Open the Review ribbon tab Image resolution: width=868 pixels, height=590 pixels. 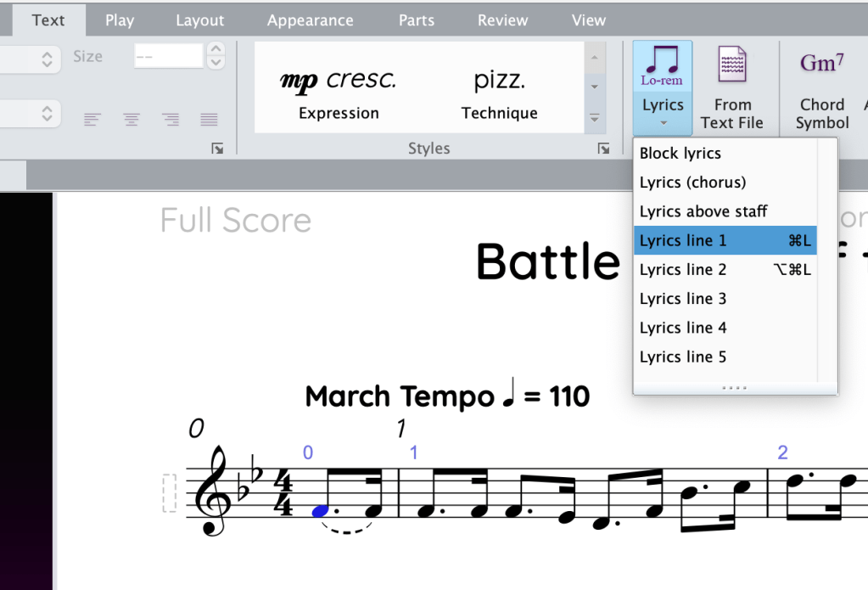pos(501,20)
